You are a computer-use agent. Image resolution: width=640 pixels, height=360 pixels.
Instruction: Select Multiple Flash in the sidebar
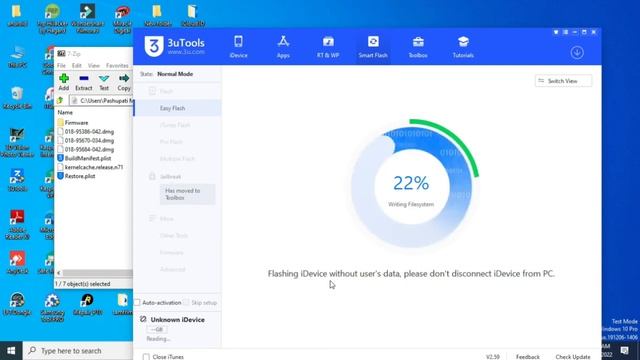tap(178, 158)
